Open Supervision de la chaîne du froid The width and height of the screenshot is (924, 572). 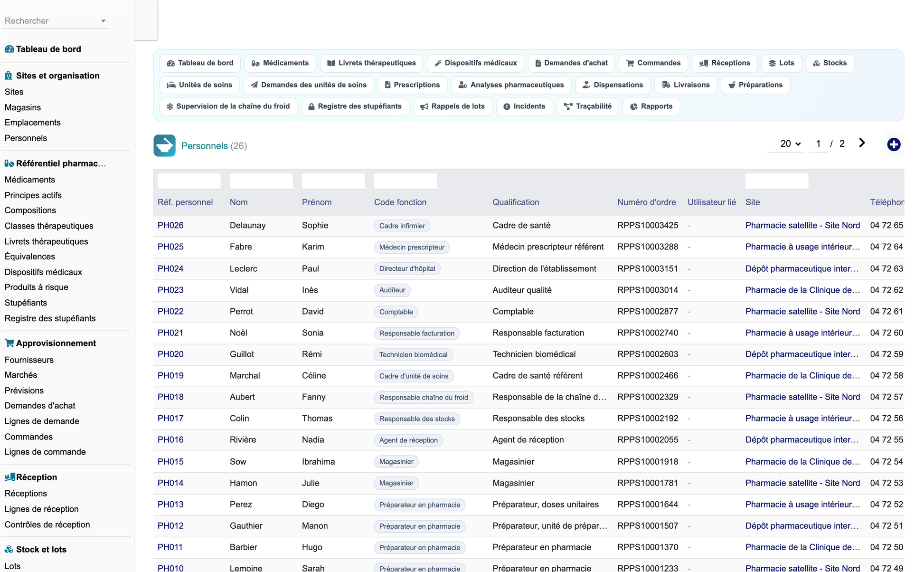click(x=228, y=106)
